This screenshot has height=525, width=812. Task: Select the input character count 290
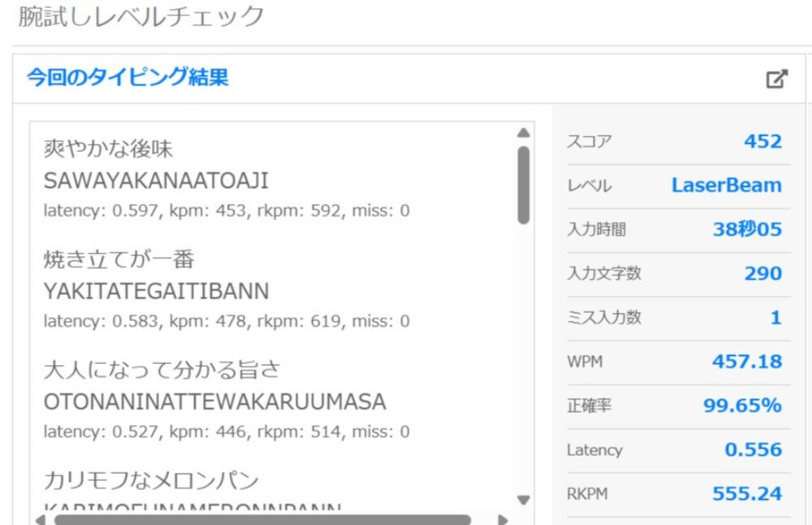763,273
